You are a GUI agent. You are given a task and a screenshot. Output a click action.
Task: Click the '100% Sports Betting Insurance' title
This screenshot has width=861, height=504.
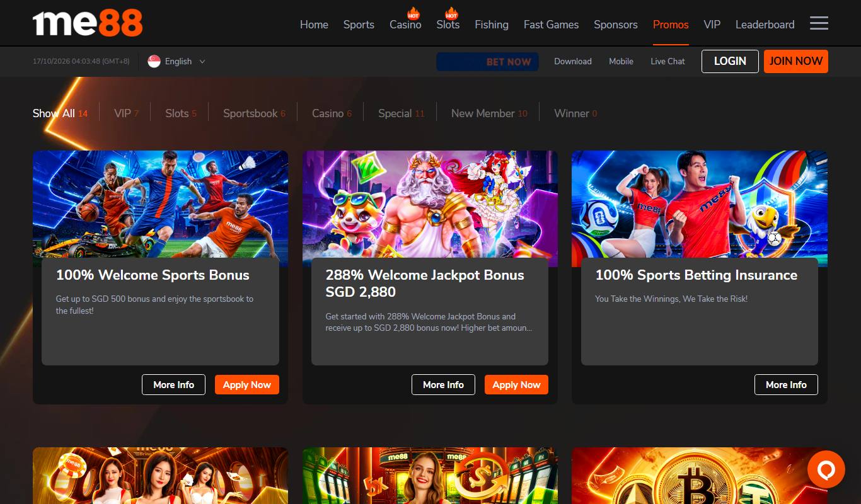[x=696, y=275]
